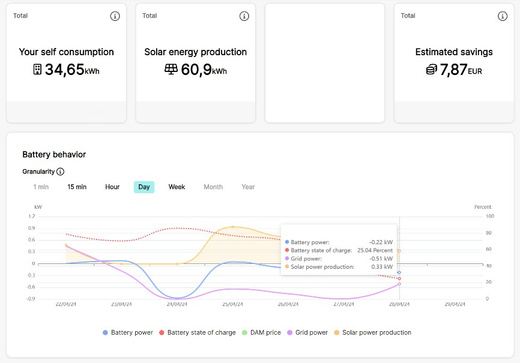Click the Granularity label
Viewport: 520px width, 363px height.
38,172
